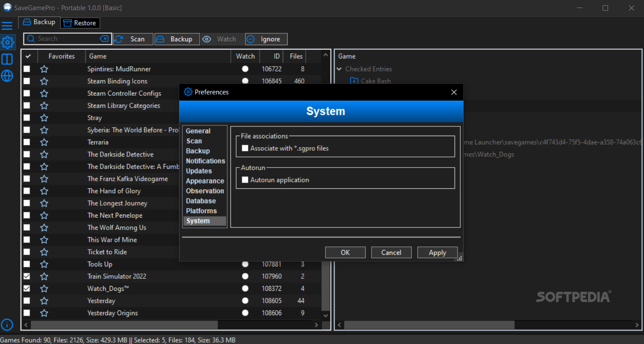Favorite Spintires: MudRunner with its star
Viewport: 644px width, 344px height.
[x=44, y=69]
